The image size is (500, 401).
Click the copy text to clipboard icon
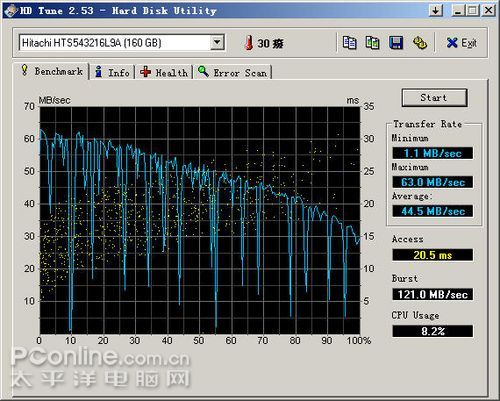350,43
